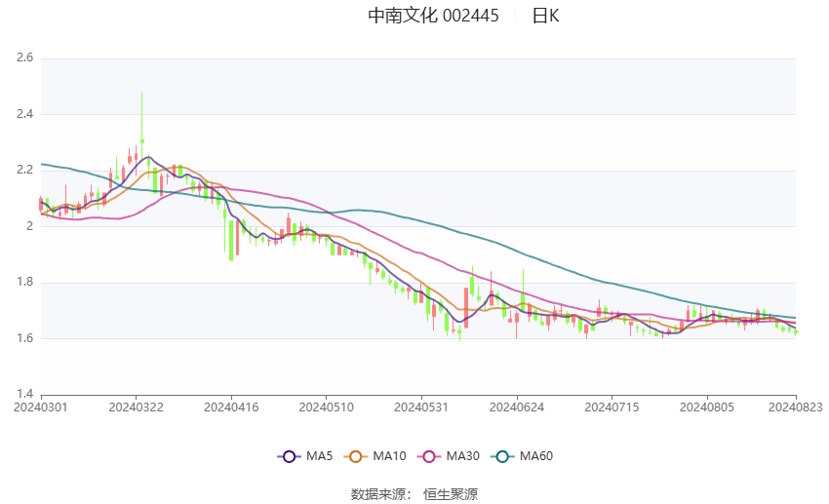Toggle the MA30 pink legend marker
This screenshot has width=829, height=504.
(x=427, y=456)
